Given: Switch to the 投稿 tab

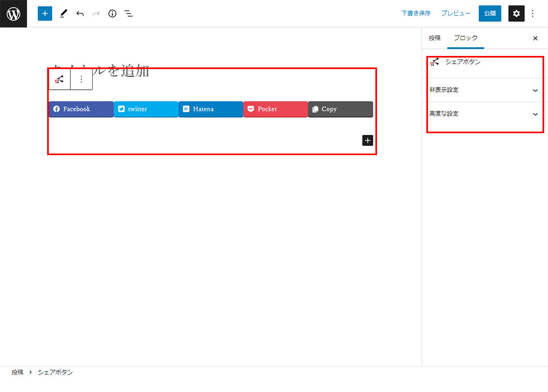Looking at the screenshot, I should 435,38.
